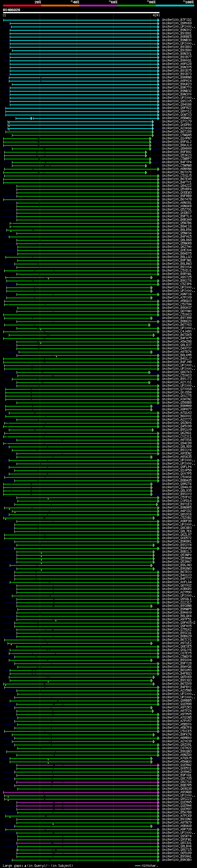Screen dimensions: 197x868
Task: Click the UniRef100_B6TU78 label
Action: click(x=177, y=172)
